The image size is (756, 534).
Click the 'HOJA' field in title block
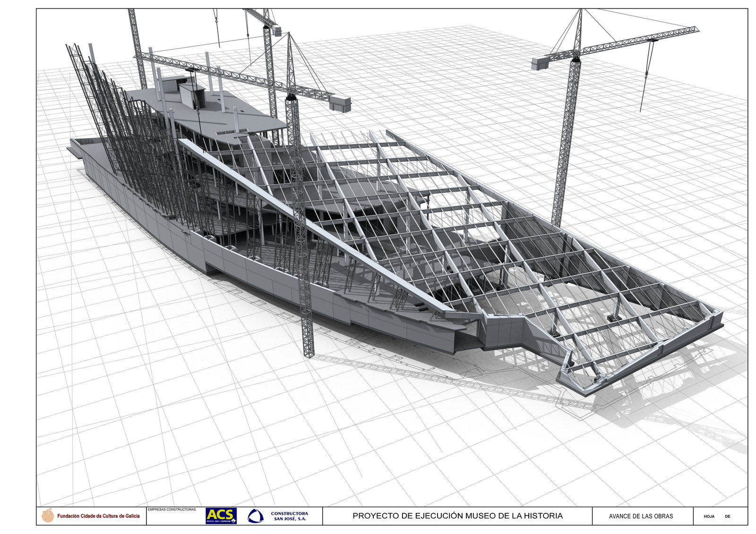[x=709, y=517]
